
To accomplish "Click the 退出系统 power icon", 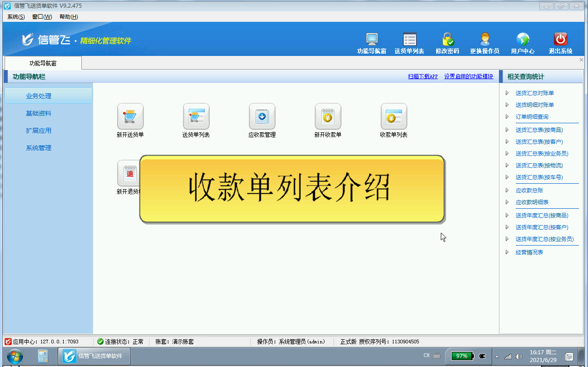I will coord(560,40).
